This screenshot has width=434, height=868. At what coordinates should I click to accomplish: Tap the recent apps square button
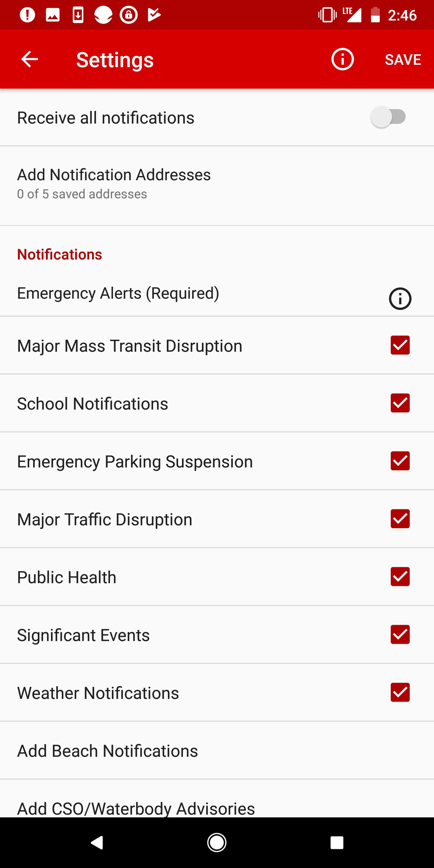pyautogui.click(x=337, y=842)
